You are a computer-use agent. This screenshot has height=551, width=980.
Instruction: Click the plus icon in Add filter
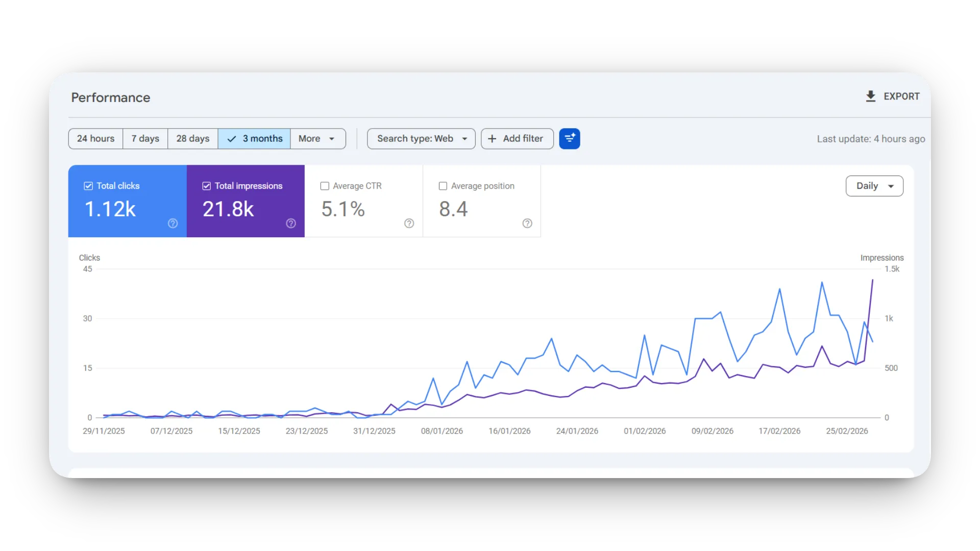pos(492,139)
